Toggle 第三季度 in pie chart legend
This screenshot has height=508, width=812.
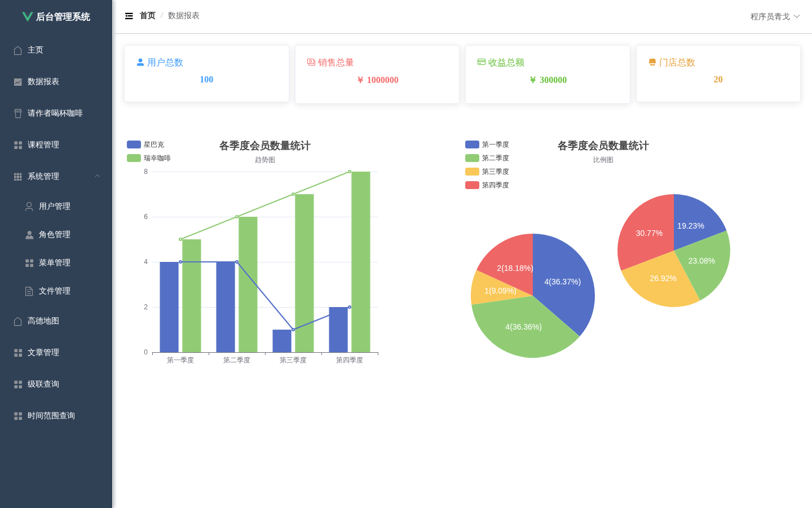pyautogui.click(x=487, y=172)
